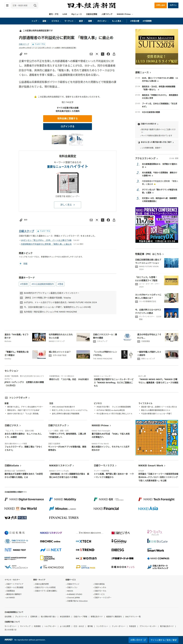
Task: Open NIKKEI Mobility logo
Action: [63, 499]
